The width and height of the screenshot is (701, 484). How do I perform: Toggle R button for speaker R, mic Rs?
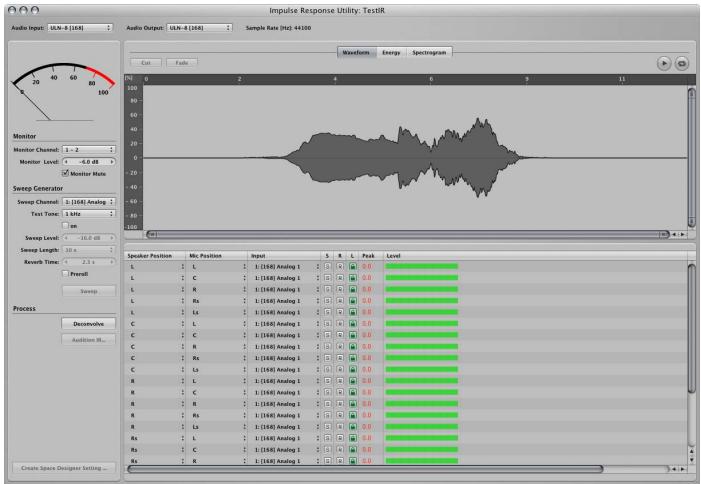(x=340, y=416)
